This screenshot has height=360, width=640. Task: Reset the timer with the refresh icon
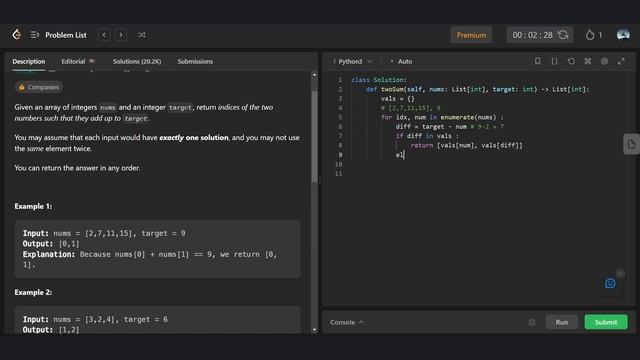tap(563, 35)
